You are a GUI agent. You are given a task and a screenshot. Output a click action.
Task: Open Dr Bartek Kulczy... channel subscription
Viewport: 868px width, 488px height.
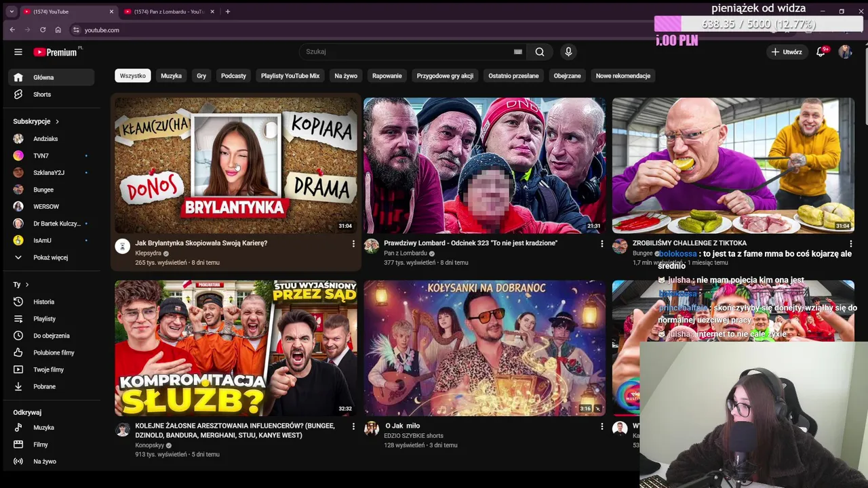52,224
